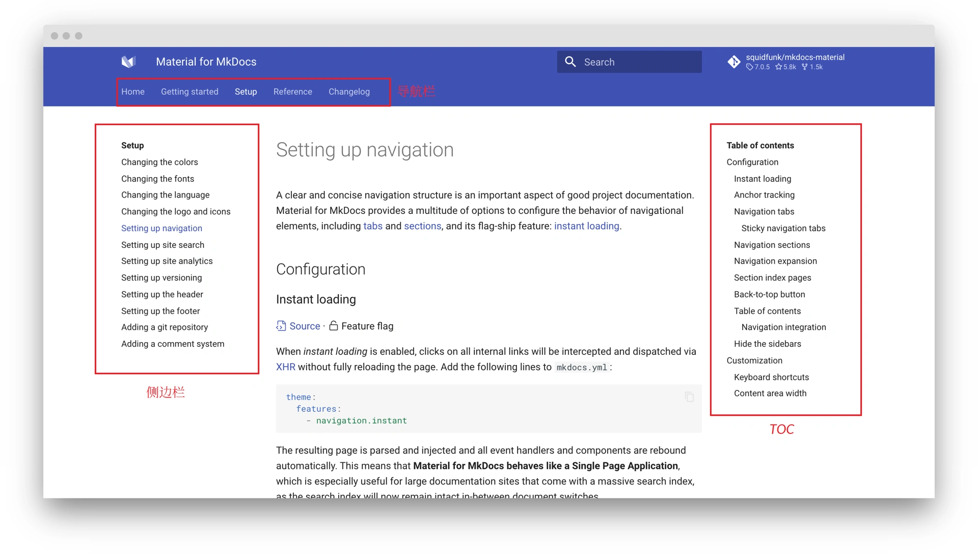
Task: Click the git repository icon
Action: click(x=734, y=62)
